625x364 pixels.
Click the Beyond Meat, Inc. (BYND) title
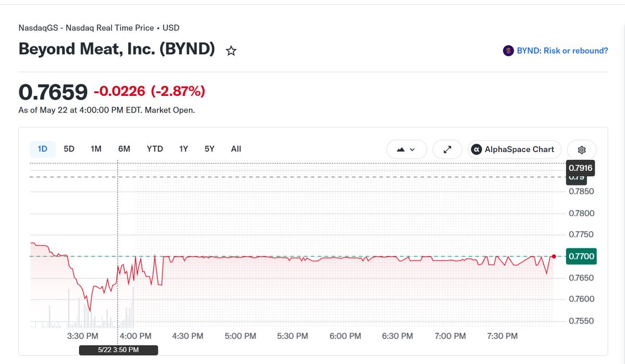(117, 48)
